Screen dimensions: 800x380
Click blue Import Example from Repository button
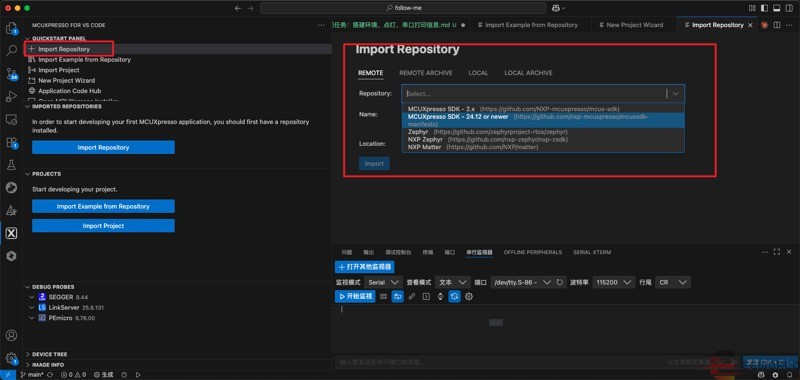tap(103, 207)
